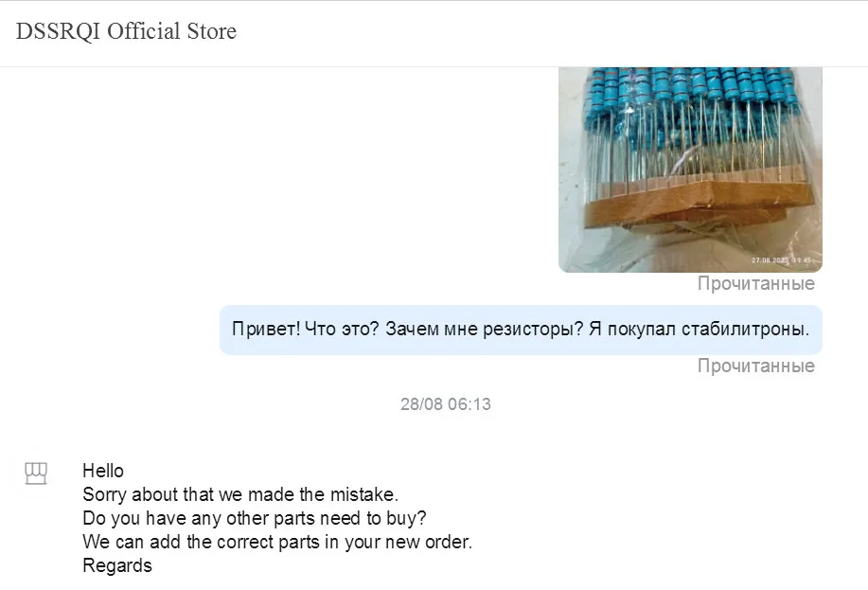Image resolution: width=868 pixels, height=590 pixels.
Task: Click the word резисторы in the message
Action: click(x=533, y=329)
